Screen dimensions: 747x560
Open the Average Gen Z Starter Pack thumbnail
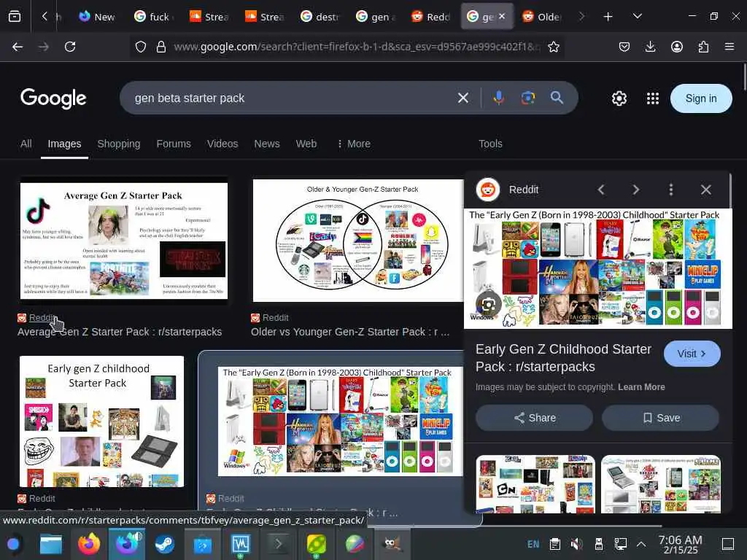coord(124,241)
